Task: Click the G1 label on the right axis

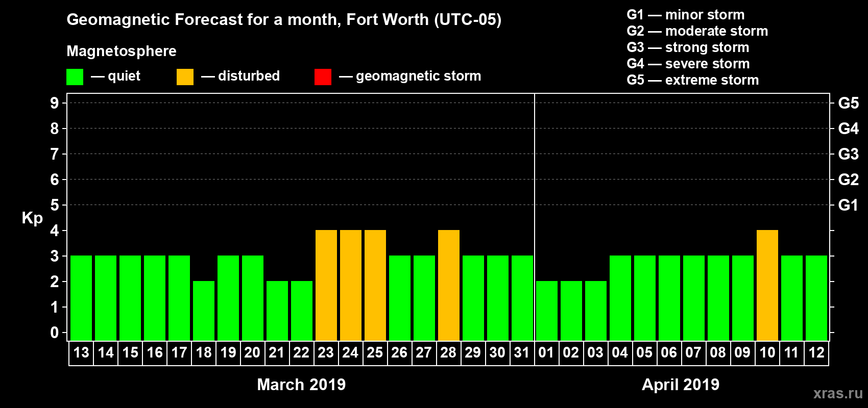Action: (x=849, y=205)
